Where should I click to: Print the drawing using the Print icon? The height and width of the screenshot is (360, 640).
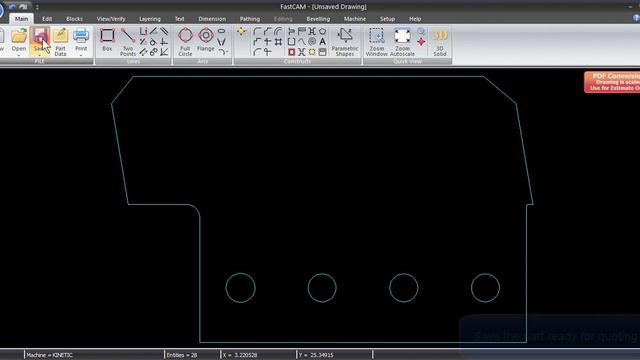click(81, 36)
